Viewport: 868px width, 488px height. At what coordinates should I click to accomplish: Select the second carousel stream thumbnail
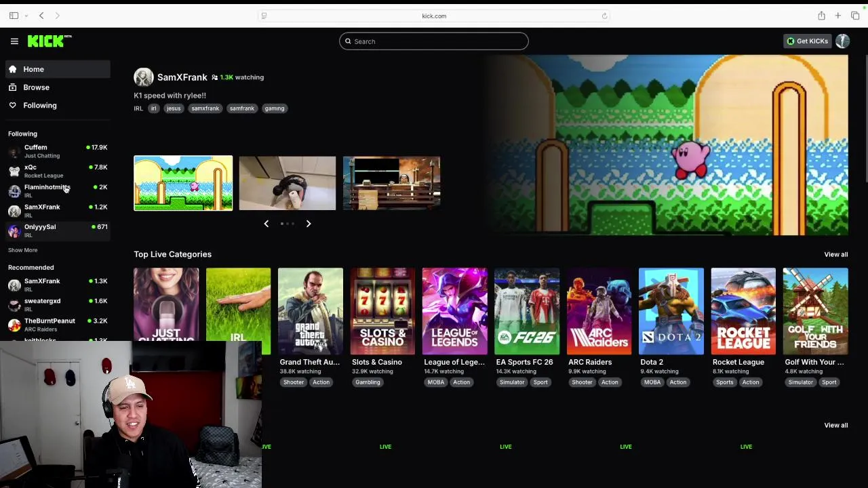[x=287, y=183]
